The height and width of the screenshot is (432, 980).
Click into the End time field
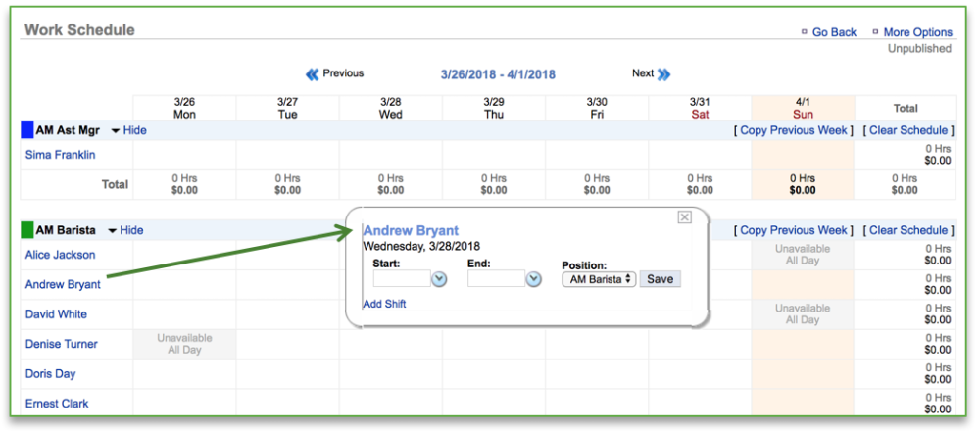point(496,279)
